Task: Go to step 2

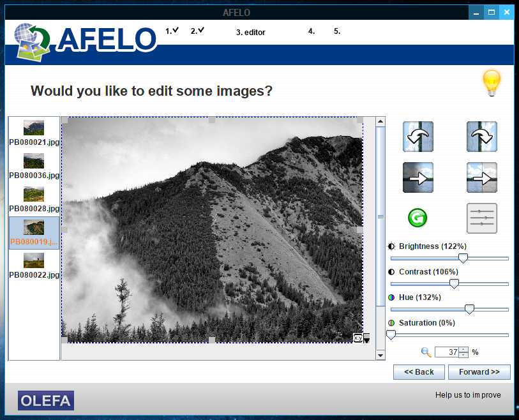Action: point(197,31)
